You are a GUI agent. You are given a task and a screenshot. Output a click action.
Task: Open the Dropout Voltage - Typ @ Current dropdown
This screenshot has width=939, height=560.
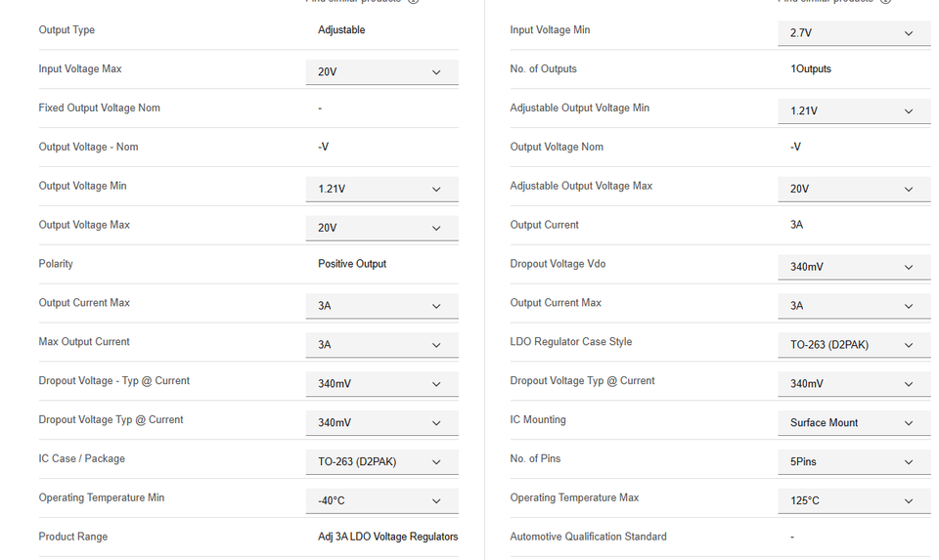pos(381,383)
